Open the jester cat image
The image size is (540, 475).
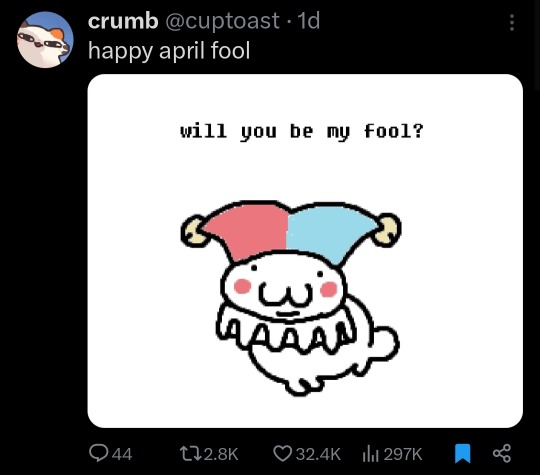click(305, 251)
